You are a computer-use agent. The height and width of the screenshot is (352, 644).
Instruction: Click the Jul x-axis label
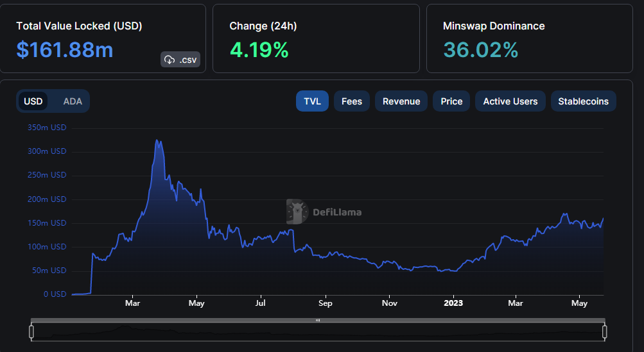coord(261,303)
